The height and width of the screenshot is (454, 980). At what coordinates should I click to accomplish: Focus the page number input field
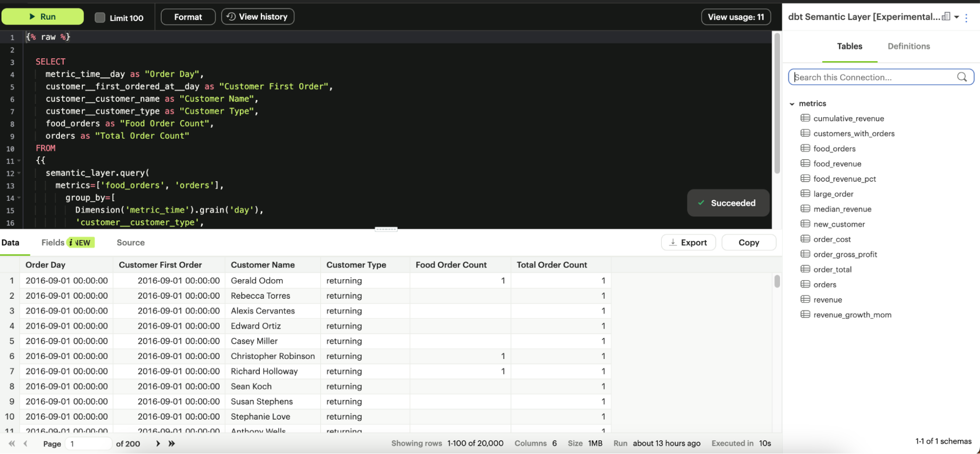point(89,443)
